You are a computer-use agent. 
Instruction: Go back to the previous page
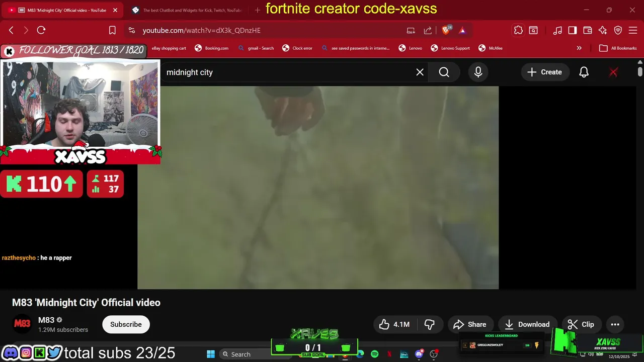[x=11, y=30]
